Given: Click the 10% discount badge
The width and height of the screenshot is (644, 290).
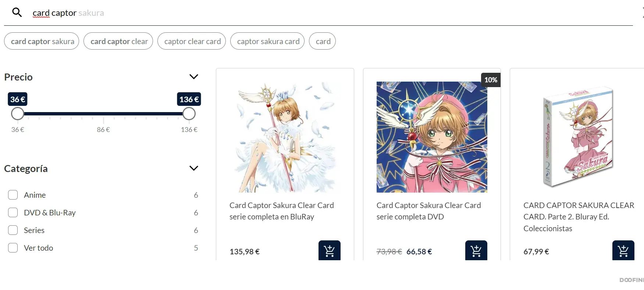Looking at the screenshot, I should 491,80.
